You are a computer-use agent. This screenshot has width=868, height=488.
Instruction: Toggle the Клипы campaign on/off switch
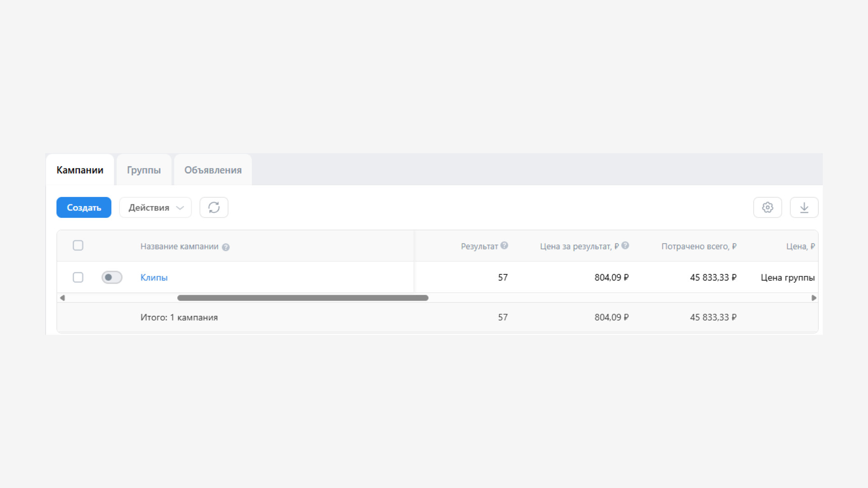coord(112,277)
